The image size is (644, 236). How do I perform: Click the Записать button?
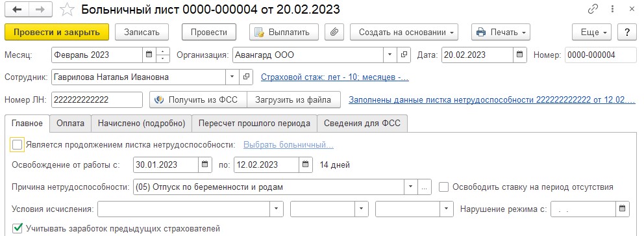tap(142, 32)
